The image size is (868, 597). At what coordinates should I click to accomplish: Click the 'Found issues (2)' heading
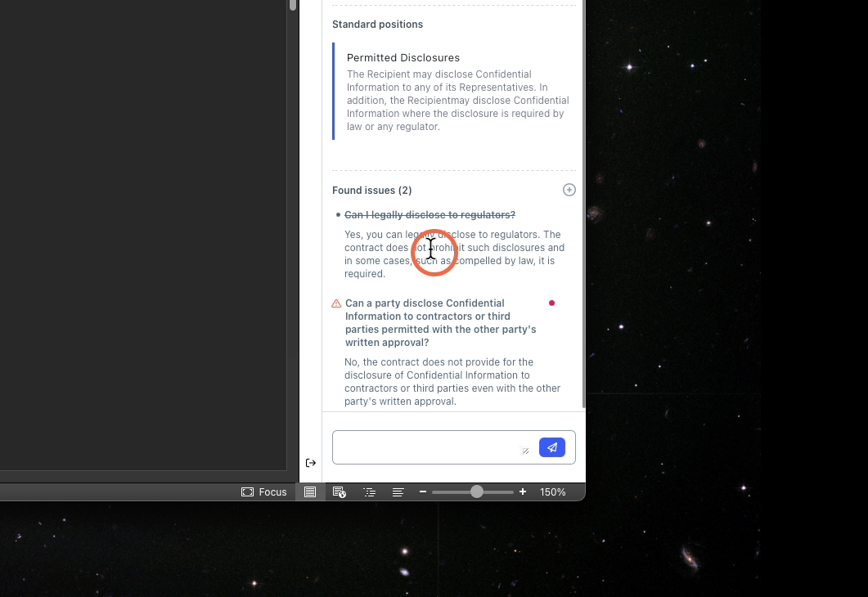pyautogui.click(x=372, y=191)
